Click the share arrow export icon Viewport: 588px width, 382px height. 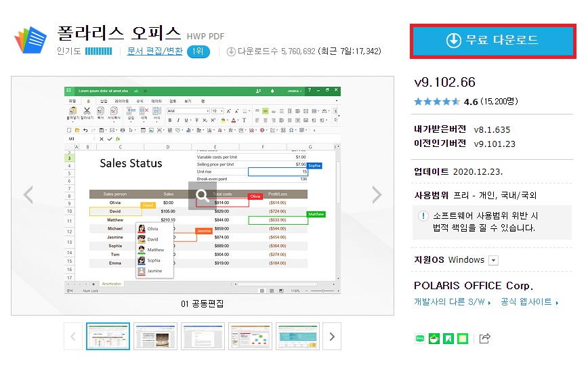tap(484, 338)
